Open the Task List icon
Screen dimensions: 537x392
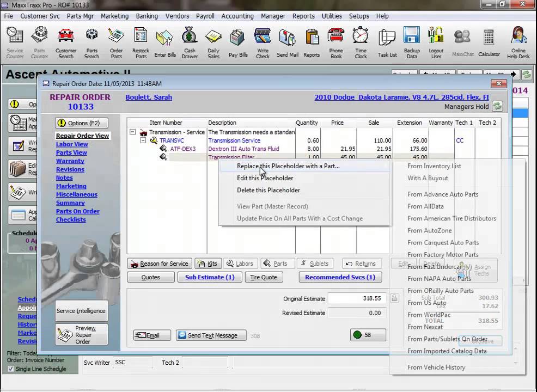pyautogui.click(x=387, y=42)
